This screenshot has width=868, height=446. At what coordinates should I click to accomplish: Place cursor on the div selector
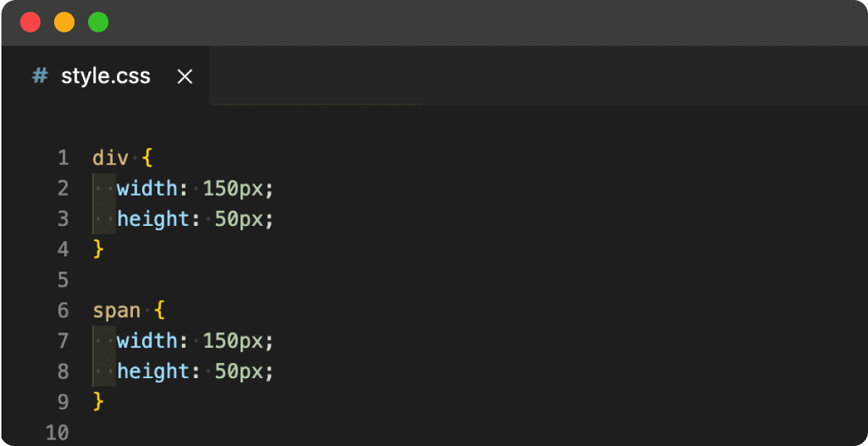pos(110,157)
